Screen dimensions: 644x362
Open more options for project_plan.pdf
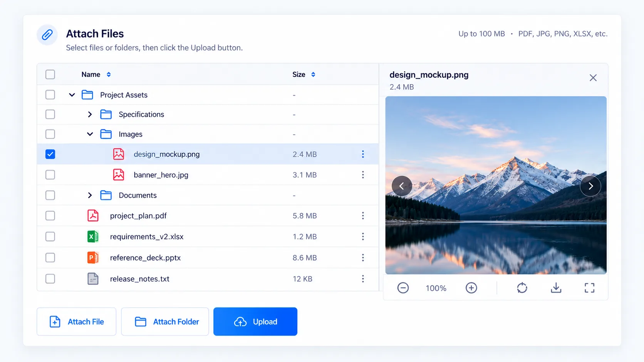[x=363, y=215]
